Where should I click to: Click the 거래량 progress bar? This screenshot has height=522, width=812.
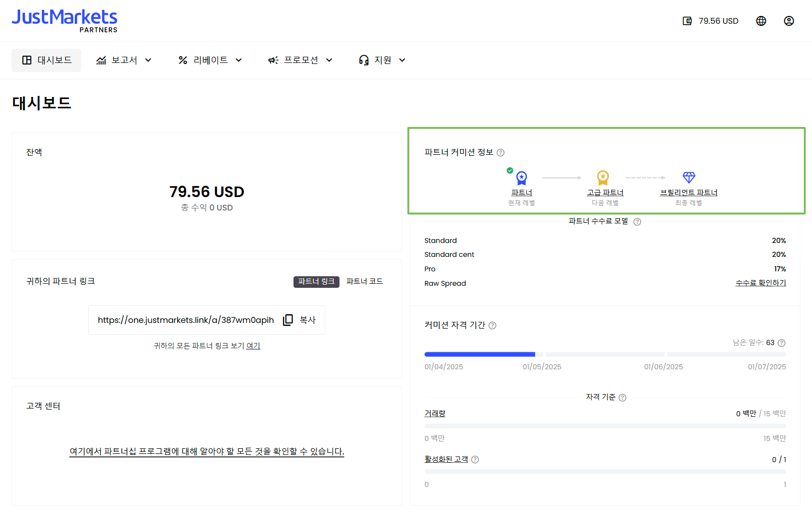point(605,426)
